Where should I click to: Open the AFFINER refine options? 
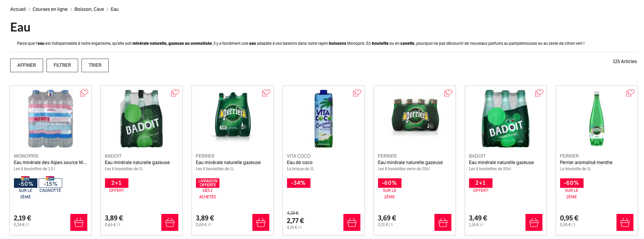(26, 65)
